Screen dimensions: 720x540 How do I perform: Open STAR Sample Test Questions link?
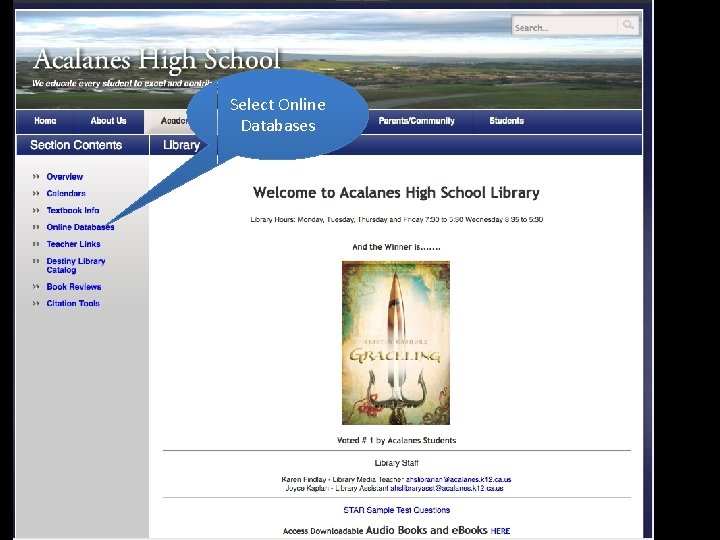[397, 510]
